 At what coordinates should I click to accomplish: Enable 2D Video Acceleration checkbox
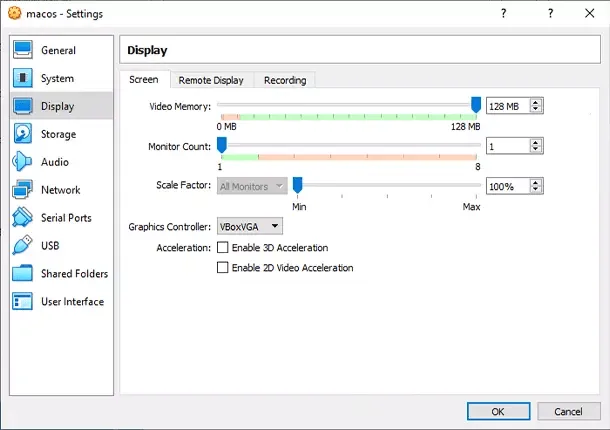(x=223, y=268)
